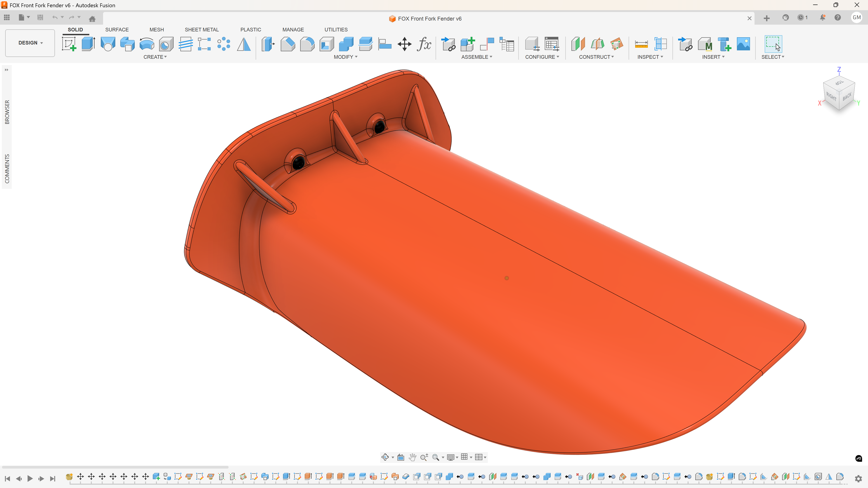
Task: Open the SHEET METAL tab
Action: point(202,30)
